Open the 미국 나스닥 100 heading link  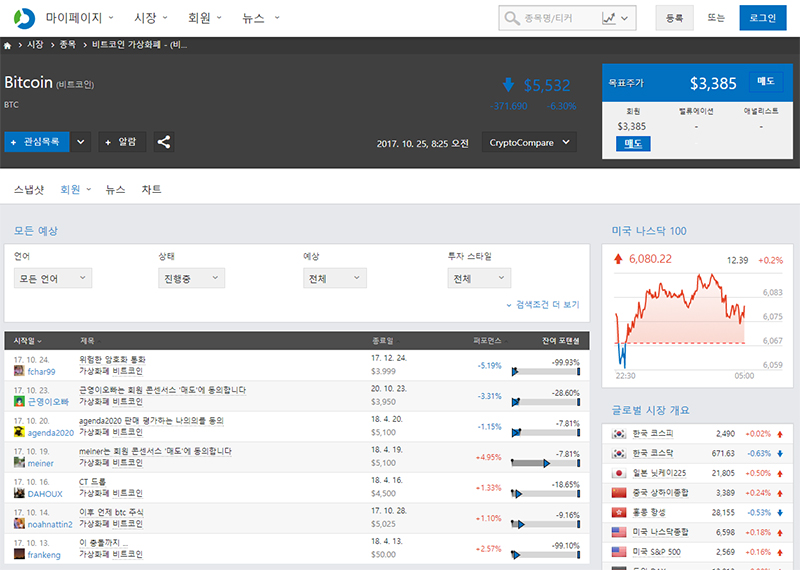tap(649, 231)
